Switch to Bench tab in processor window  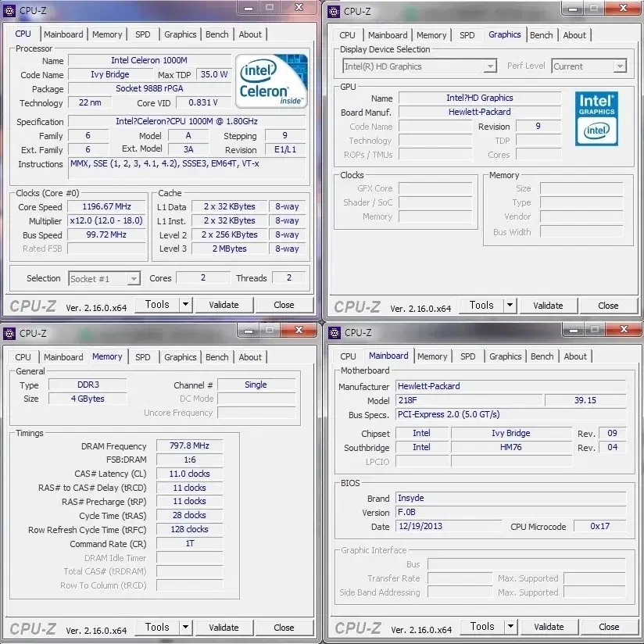click(x=217, y=34)
